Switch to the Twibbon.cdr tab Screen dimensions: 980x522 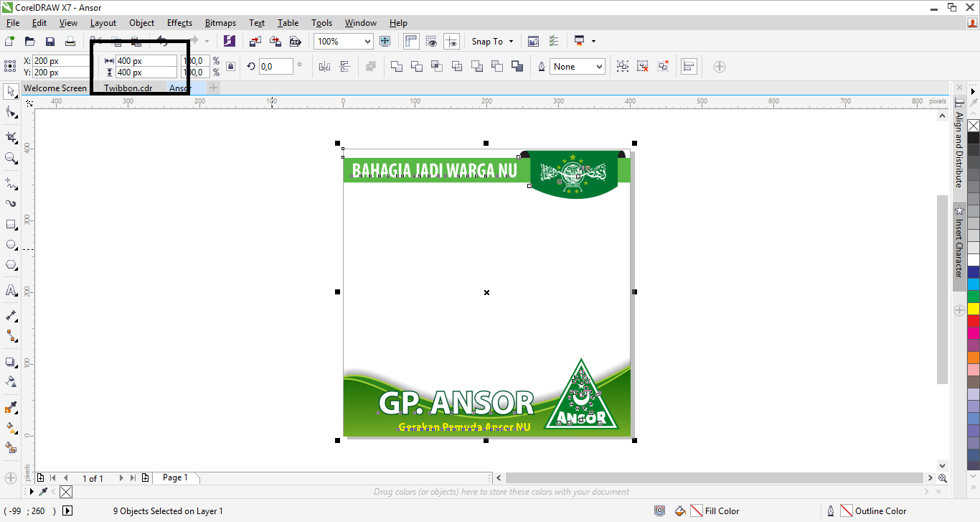click(x=128, y=88)
